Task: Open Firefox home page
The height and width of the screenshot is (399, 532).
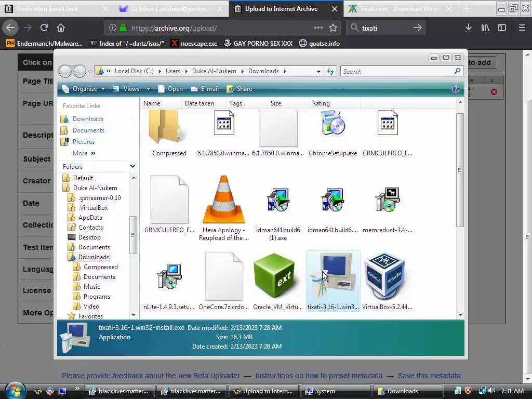Action: click(61, 28)
